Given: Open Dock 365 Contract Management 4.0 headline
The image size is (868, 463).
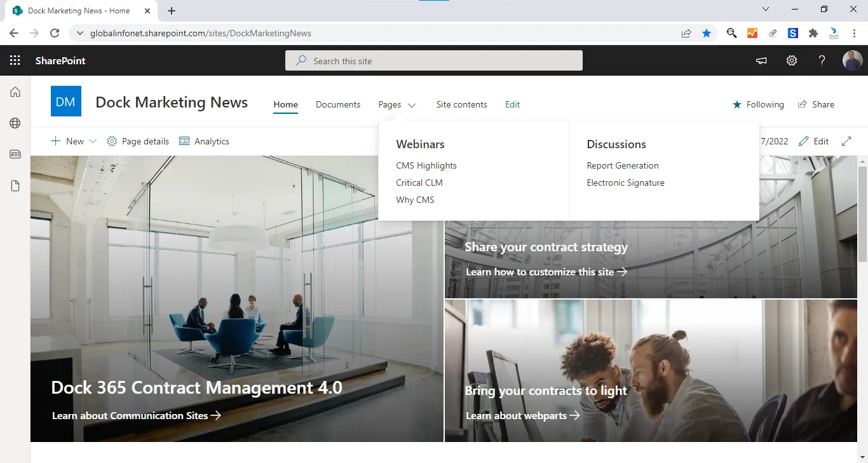Looking at the screenshot, I should (x=197, y=388).
